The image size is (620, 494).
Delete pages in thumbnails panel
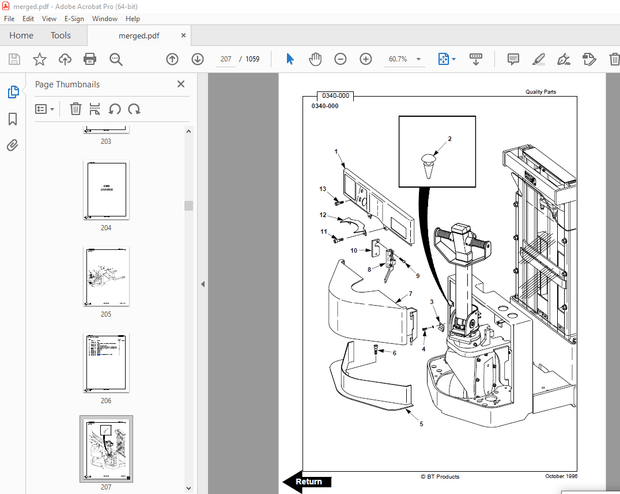[x=76, y=109]
